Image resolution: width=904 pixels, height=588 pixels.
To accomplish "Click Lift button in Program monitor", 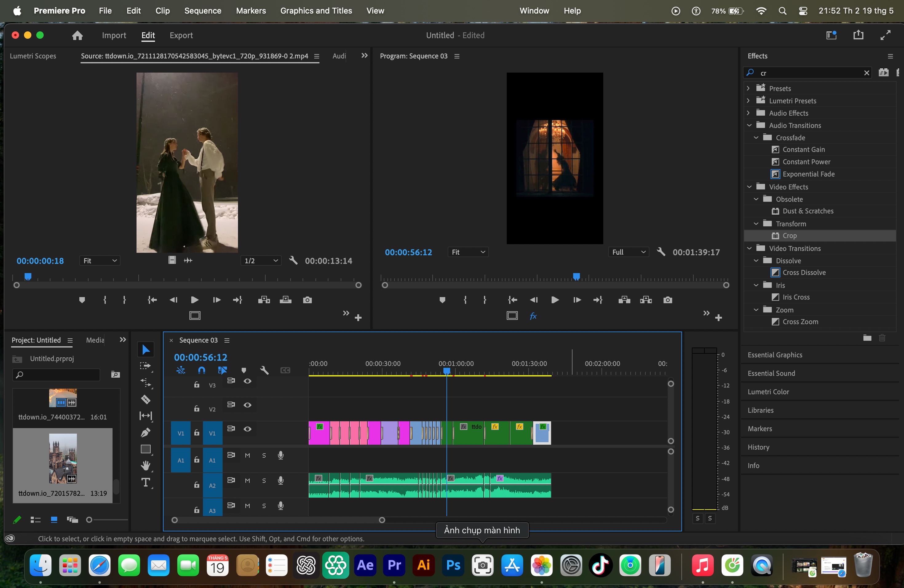I will [624, 300].
